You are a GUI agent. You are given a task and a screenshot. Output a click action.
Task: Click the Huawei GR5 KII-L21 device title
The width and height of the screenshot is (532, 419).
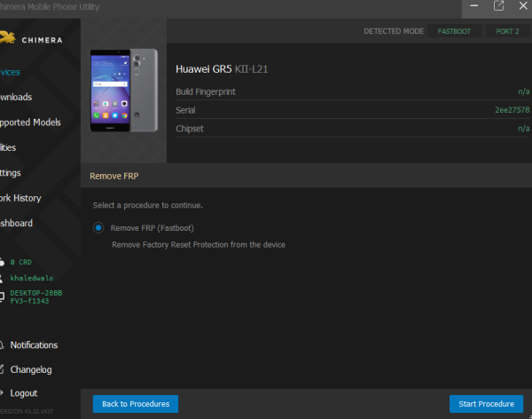(222, 69)
